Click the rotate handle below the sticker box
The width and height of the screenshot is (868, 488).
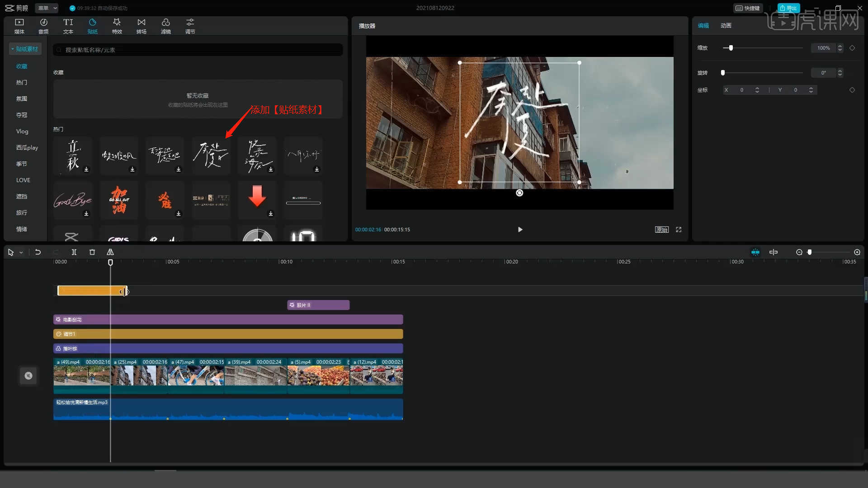coord(519,193)
